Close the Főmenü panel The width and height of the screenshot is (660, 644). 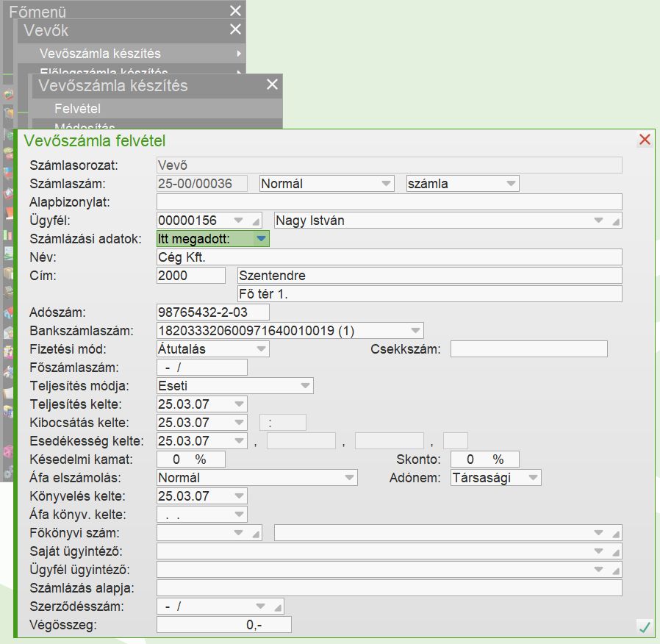[x=235, y=10]
